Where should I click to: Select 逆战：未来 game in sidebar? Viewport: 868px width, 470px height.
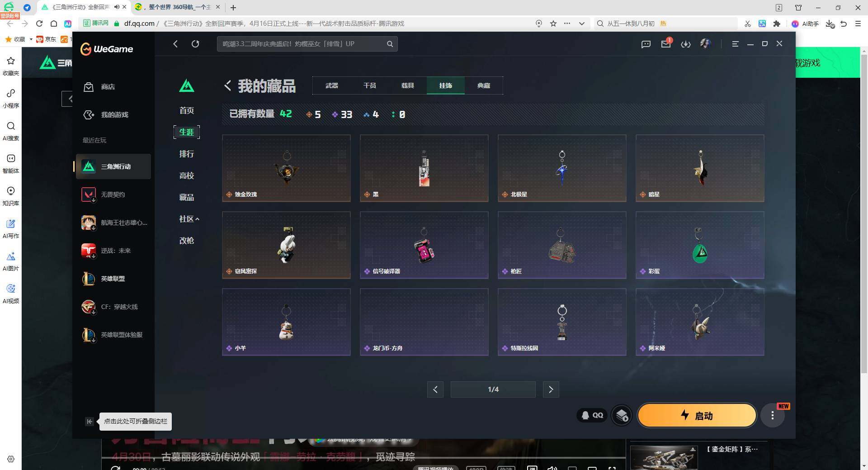coord(113,251)
